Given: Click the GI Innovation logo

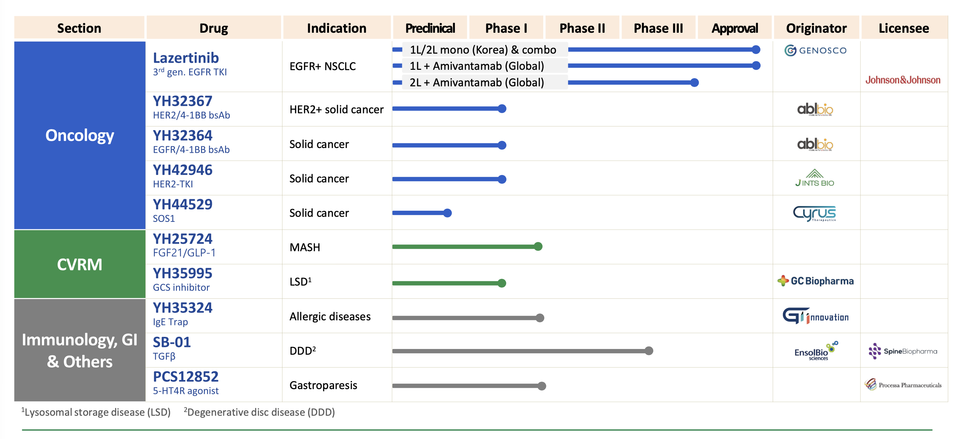Looking at the screenshot, I should 815,317.
